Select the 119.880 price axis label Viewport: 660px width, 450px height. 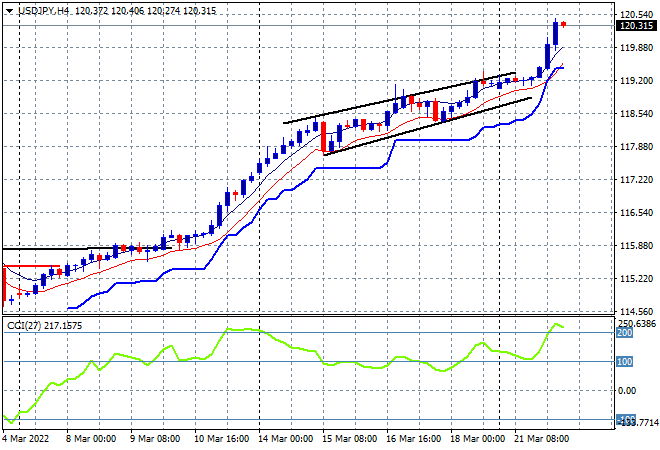click(x=636, y=48)
